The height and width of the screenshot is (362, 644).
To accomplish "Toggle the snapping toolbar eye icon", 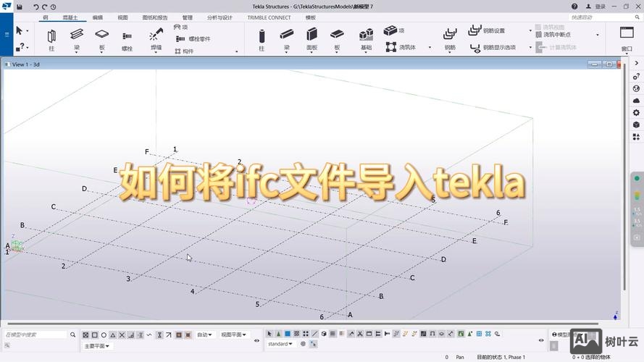I will pyautogui.click(x=256, y=340).
